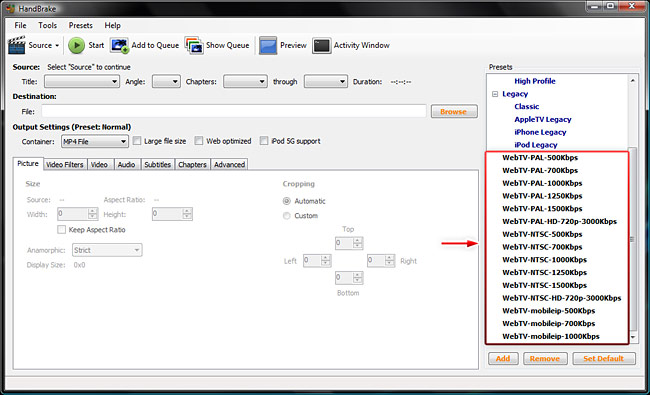Select WebTV-mobileip-500Kbps preset

549,311
